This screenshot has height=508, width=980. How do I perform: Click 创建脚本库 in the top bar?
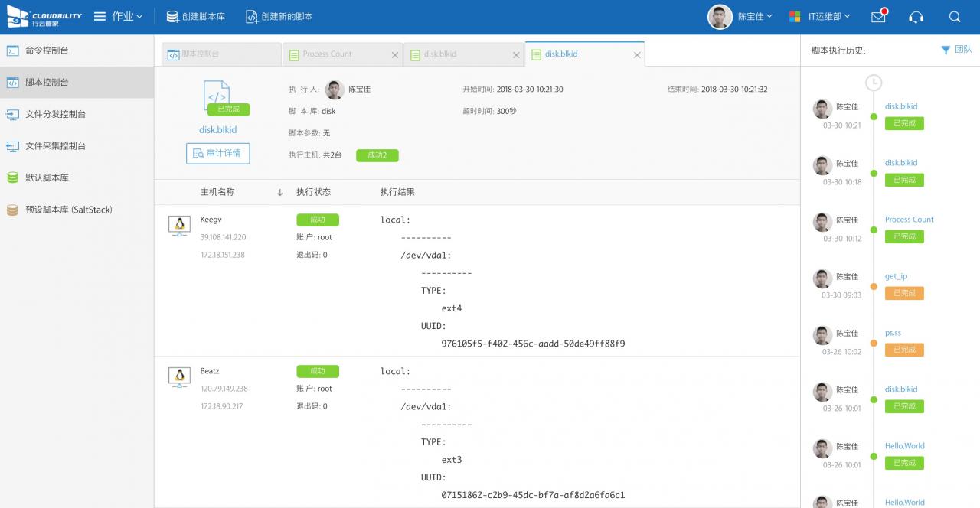(x=194, y=17)
